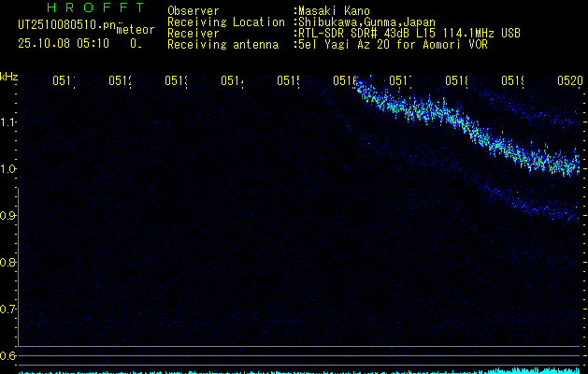Click RTL-SDR SDR# 114.1MHz USB text
588x374 pixels.
(409, 34)
